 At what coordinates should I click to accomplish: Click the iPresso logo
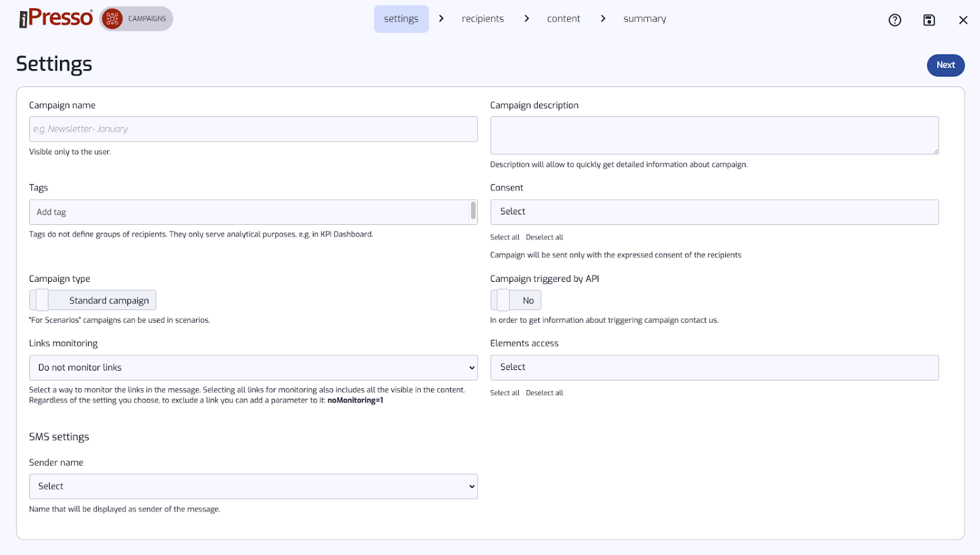click(x=56, y=18)
